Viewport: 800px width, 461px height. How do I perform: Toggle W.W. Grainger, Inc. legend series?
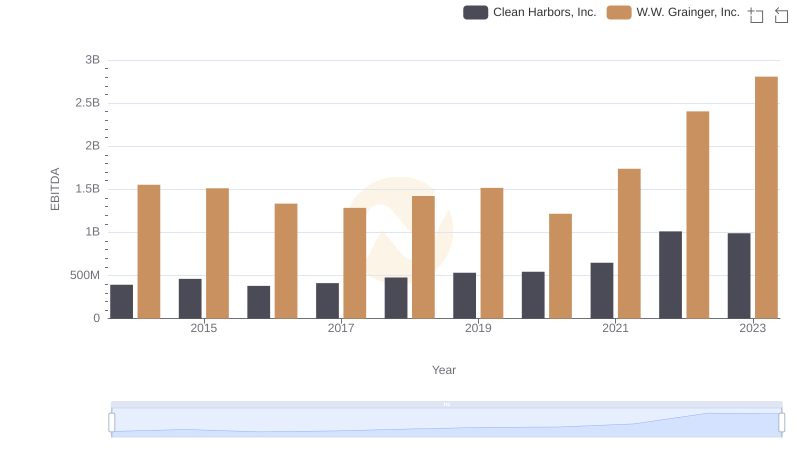tap(673, 12)
